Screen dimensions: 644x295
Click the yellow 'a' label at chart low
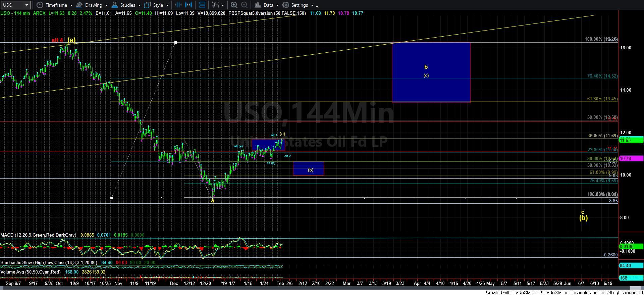212,201
